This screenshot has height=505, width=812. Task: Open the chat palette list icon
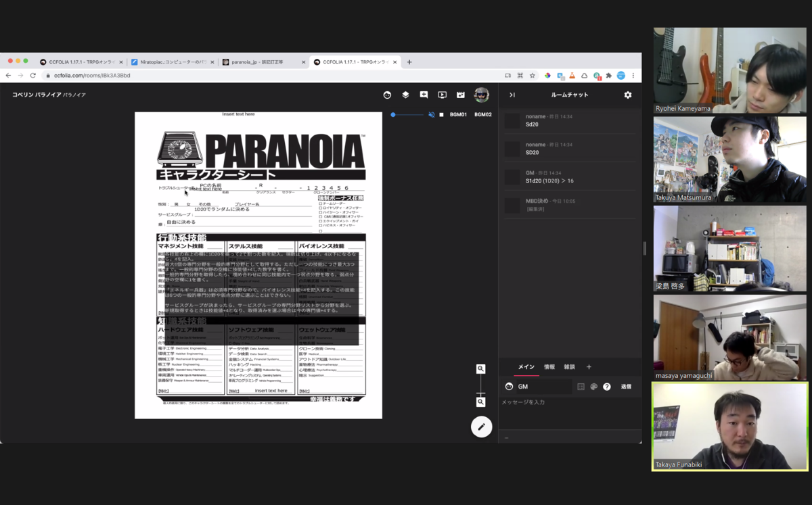(x=581, y=387)
